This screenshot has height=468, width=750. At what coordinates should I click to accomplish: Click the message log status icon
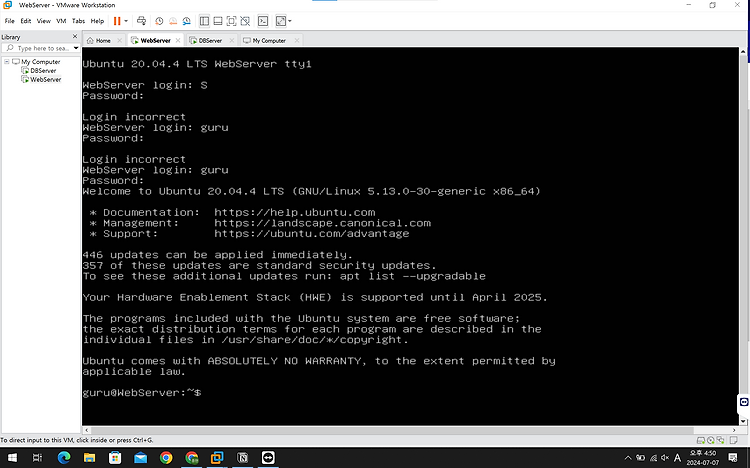[x=734, y=441]
